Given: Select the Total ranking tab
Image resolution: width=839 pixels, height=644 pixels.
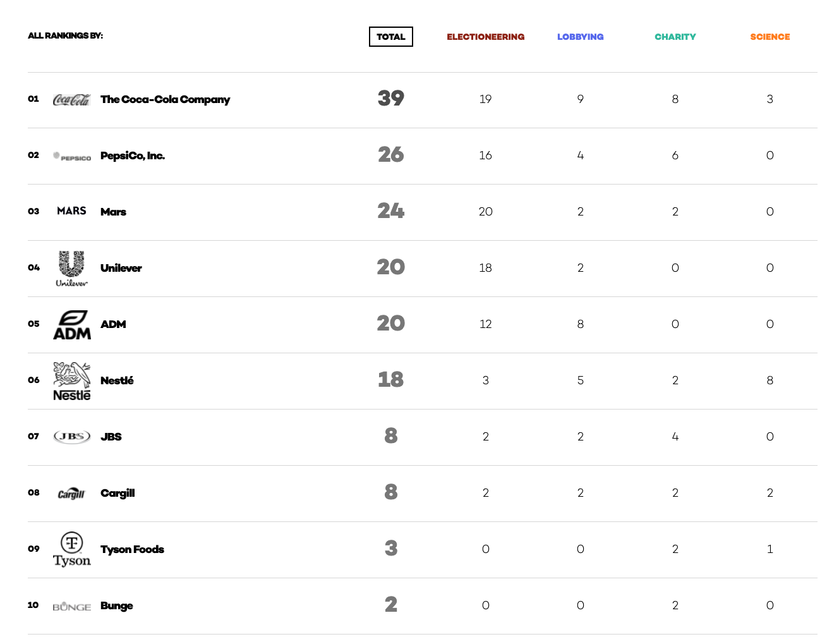Looking at the screenshot, I should pyautogui.click(x=390, y=37).
